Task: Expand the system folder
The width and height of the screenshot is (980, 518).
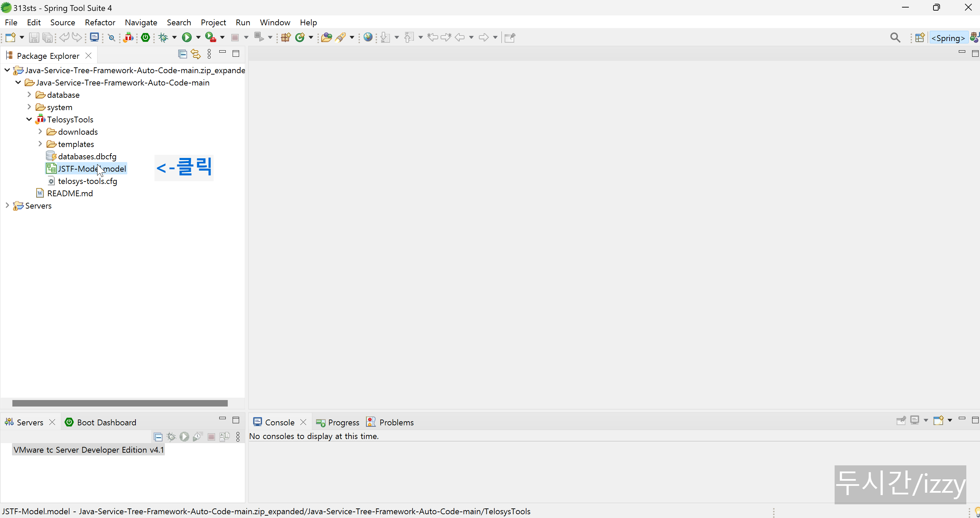Action: tap(29, 107)
